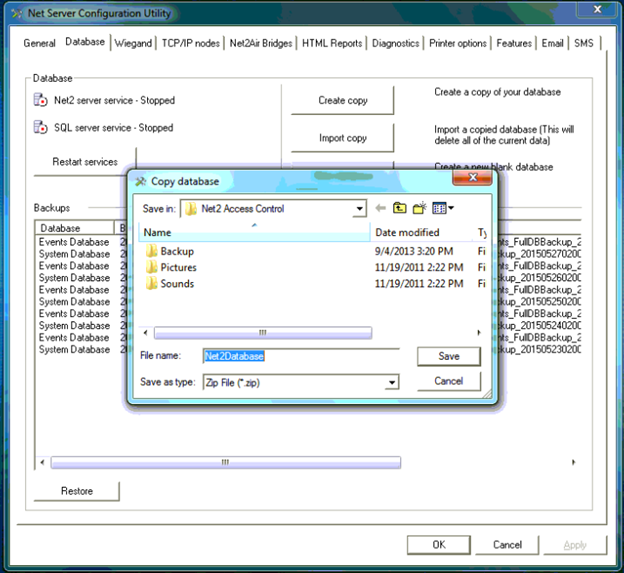
Task: Open the Save as type dropdown
Action: (392, 382)
